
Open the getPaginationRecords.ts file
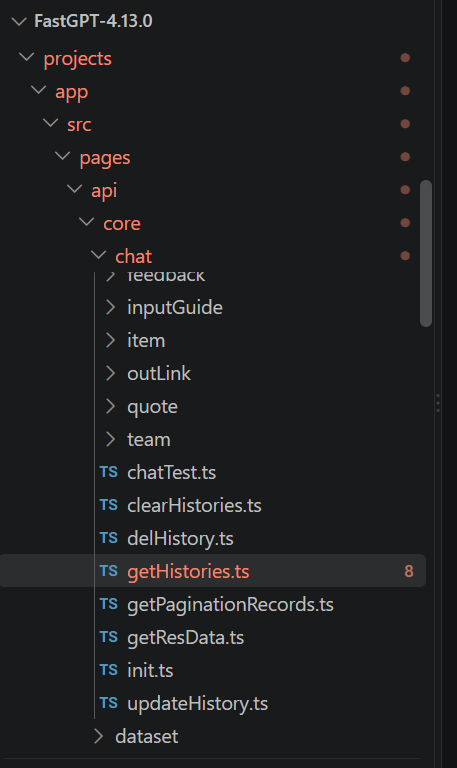230,604
